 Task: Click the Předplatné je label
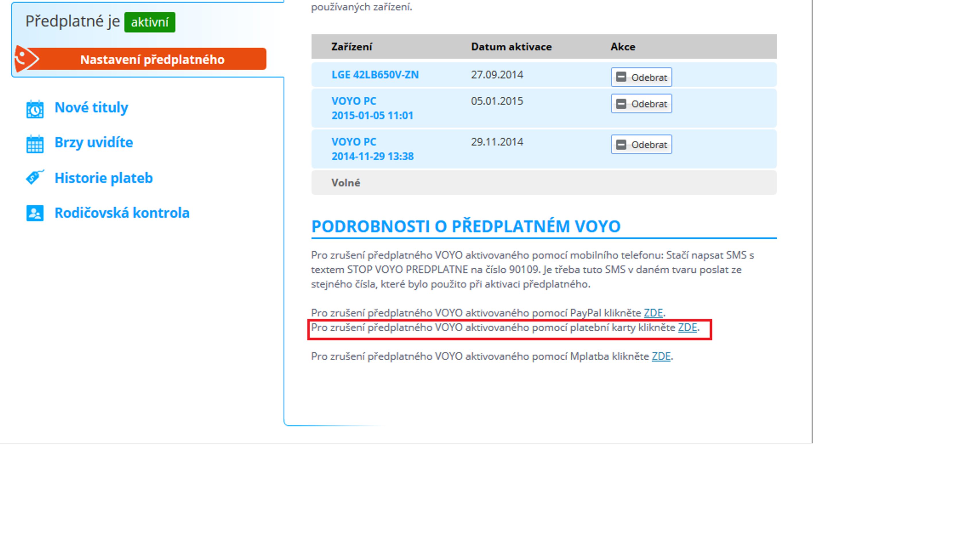coord(73,21)
